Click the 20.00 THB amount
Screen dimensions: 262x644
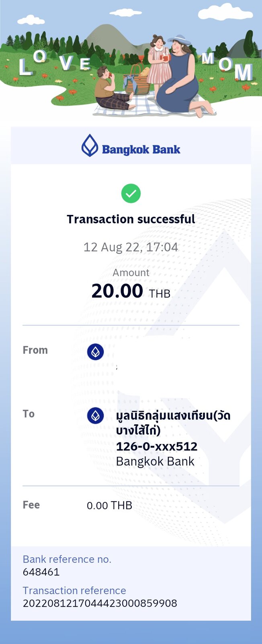pyautogui.click(x=131, y=291)
